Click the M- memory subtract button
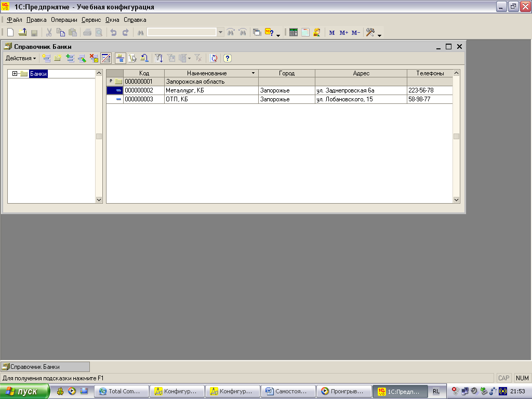Image resolution: width=532 pixels, height=399 pixels. tap(355, 33)
